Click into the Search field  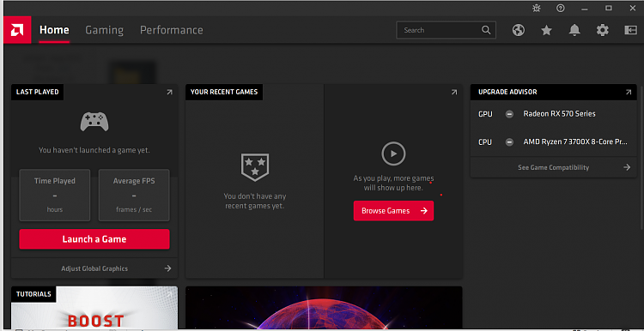[x=446, y=30]
